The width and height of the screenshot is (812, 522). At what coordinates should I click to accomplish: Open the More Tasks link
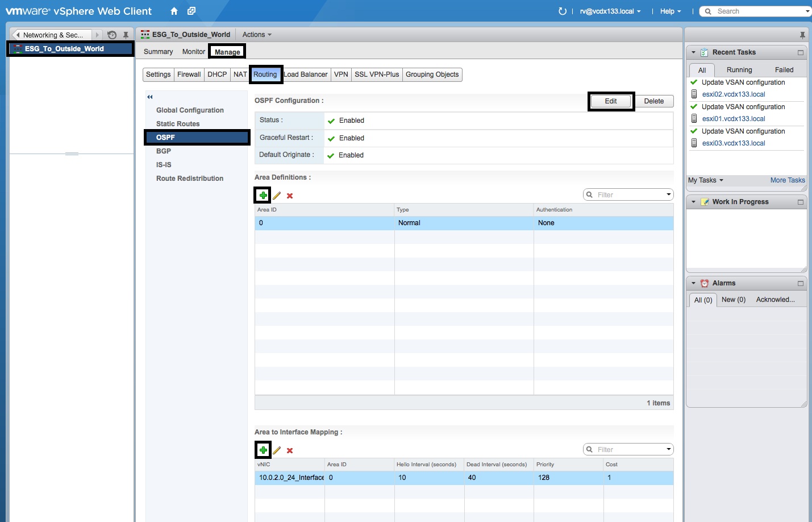pyautogui.click(x=787, y=180)
